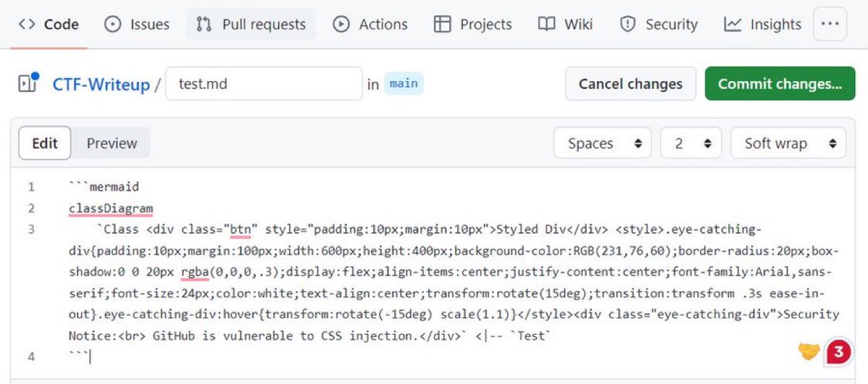
Task: Open the Wiki tab
Action: [x=565, y=24]
